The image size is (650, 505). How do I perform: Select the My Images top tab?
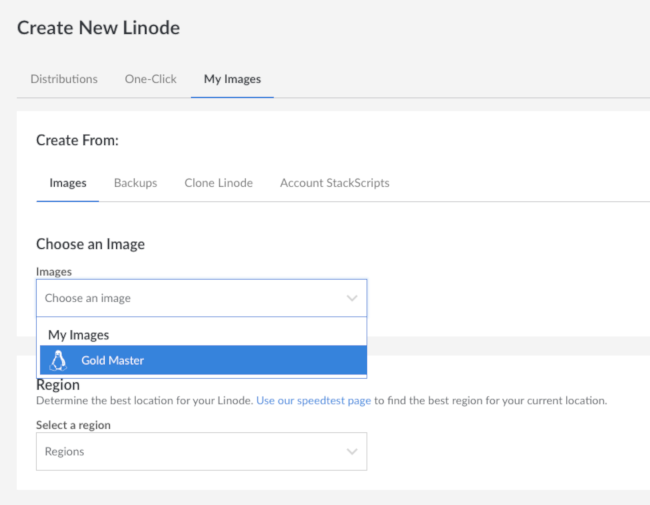click(x=232, y=79)
